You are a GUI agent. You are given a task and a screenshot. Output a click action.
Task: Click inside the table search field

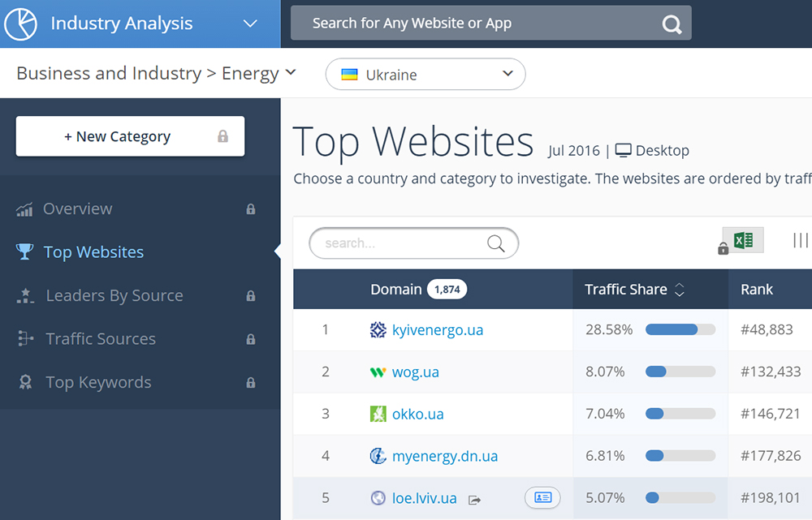coord(398,243)
